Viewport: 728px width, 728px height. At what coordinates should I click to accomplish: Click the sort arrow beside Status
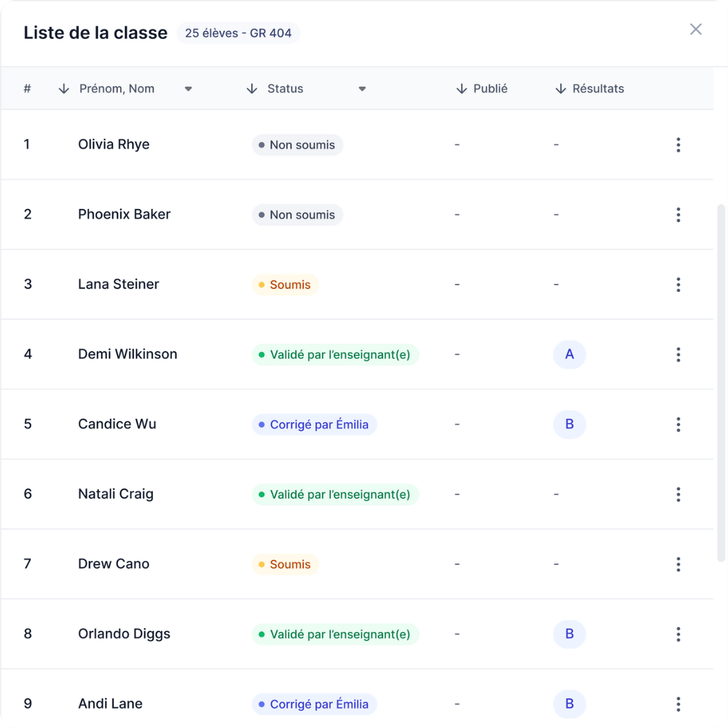pos(252,89)
